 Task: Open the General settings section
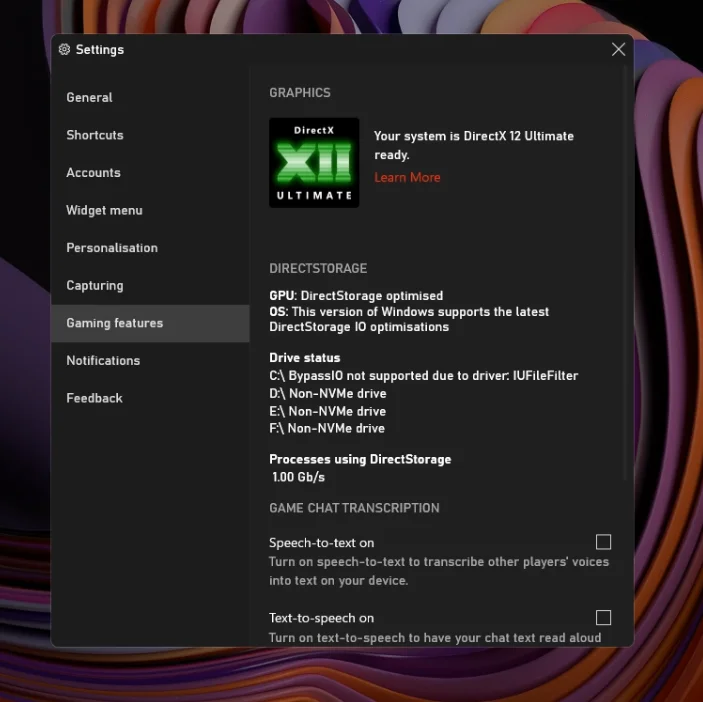[x=150, y=97]
